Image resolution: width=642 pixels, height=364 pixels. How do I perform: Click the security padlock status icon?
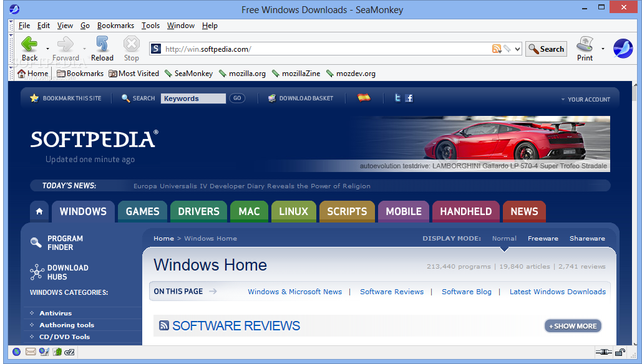coord(620,352)
